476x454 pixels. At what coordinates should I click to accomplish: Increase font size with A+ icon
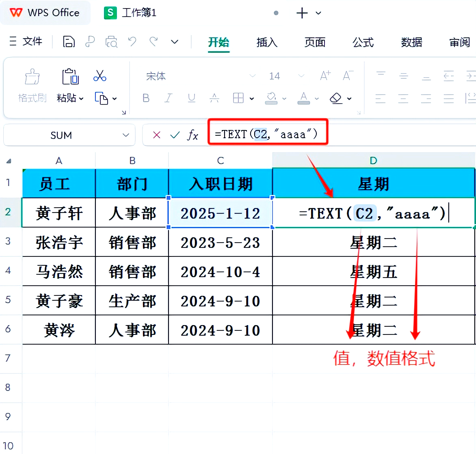coord(325,75)
